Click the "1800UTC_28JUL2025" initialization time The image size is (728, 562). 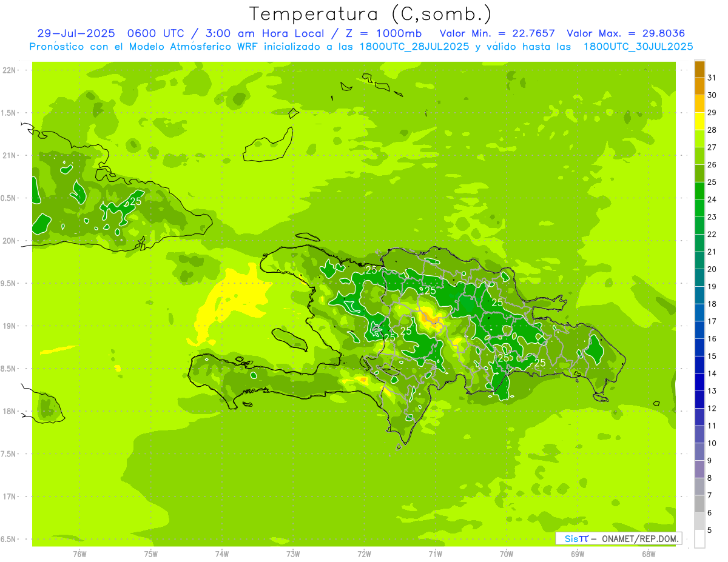pos(414,47)
